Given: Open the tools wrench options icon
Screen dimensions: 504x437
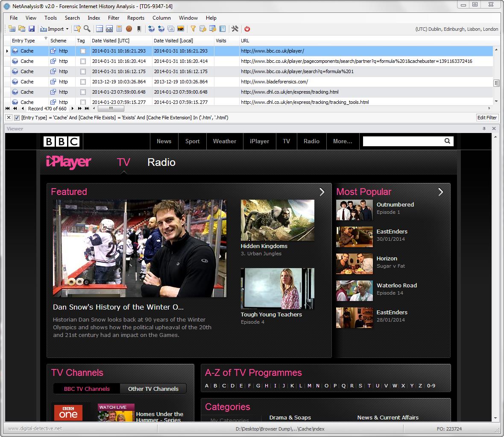Looking at the screenshot, I should tap(235, 29).
